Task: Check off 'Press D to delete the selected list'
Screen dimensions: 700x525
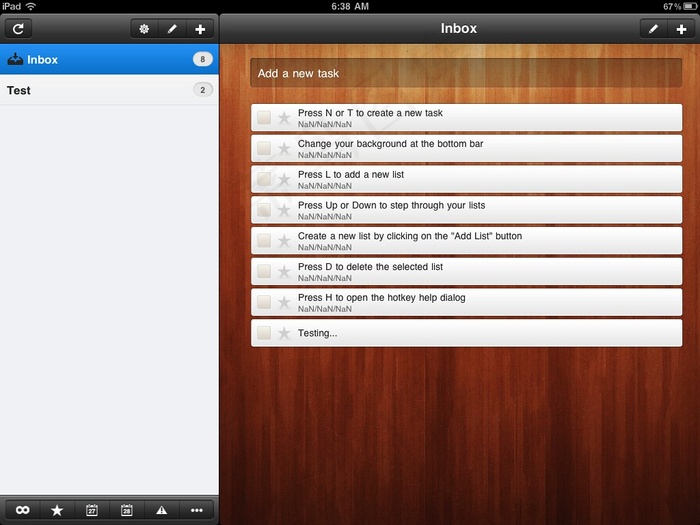Action: click(264, 271)
